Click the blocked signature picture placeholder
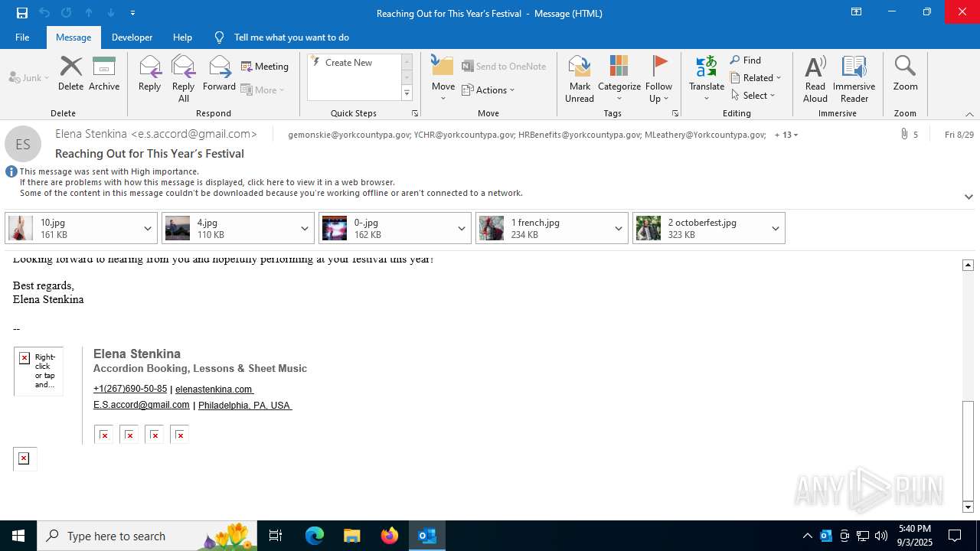The width and height of the screenshot is (980, 551). [x=38, y=371]
